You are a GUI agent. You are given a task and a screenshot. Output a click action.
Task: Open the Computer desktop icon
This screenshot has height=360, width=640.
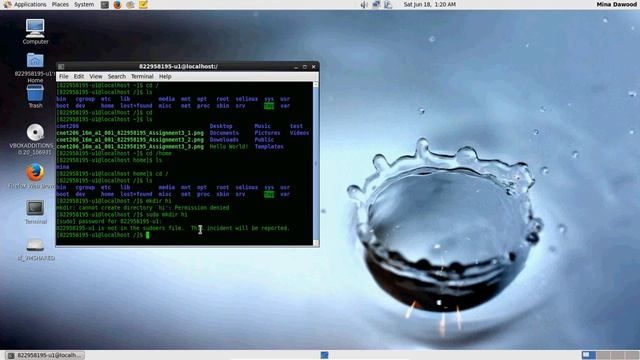[x=35, y=31]
